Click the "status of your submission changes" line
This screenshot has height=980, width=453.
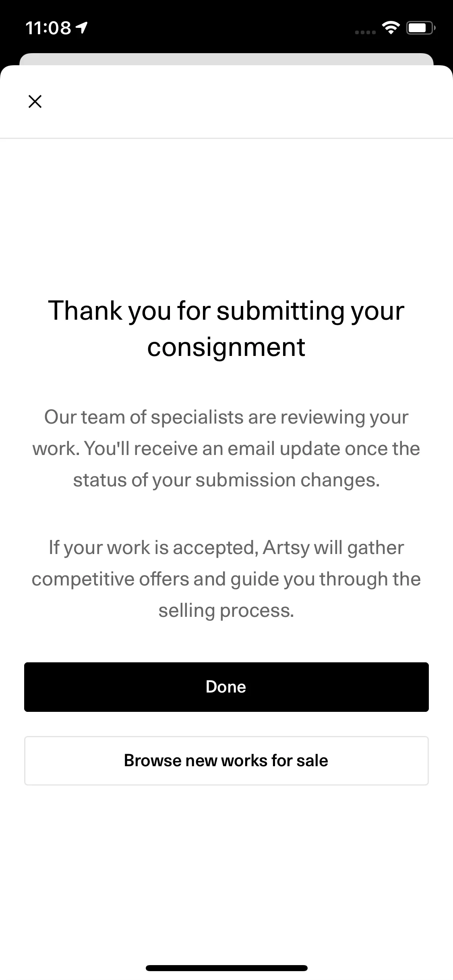click(x=226, y=480)
